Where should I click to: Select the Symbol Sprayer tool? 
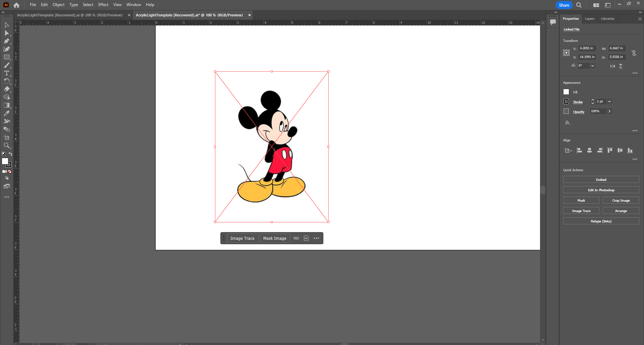click(7, 121)
